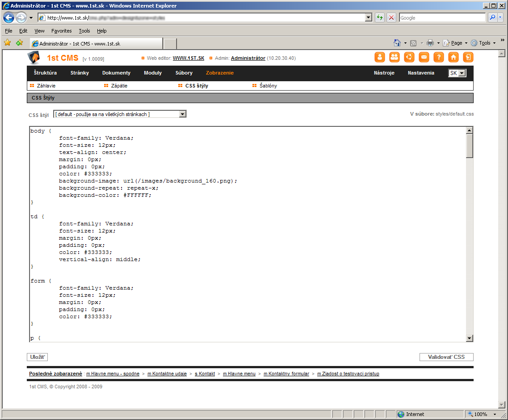Screen dimensions: 508x420
Task: Open the s Kontakt recent link
Action: [x=205, y=374]
